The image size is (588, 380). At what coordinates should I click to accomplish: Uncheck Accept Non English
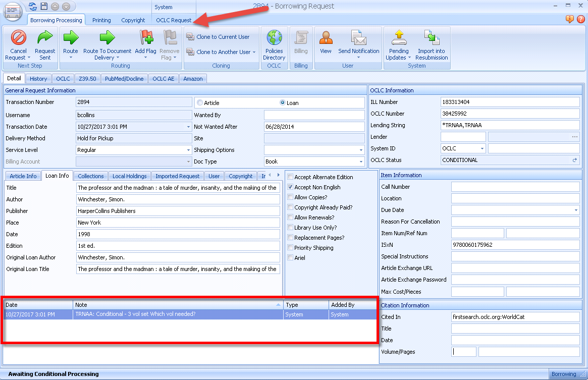click(291, 187)
